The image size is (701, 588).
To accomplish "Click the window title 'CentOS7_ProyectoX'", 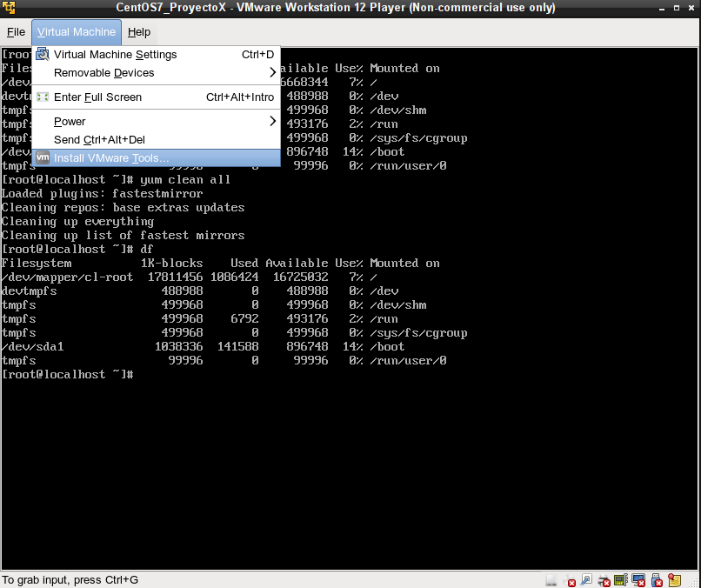I will (170, 8).
